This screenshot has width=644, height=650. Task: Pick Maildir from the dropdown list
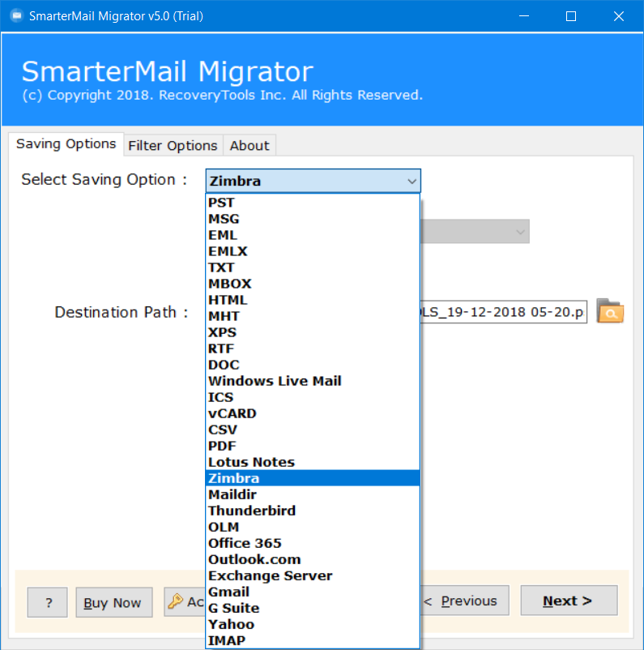coord(313,494)
